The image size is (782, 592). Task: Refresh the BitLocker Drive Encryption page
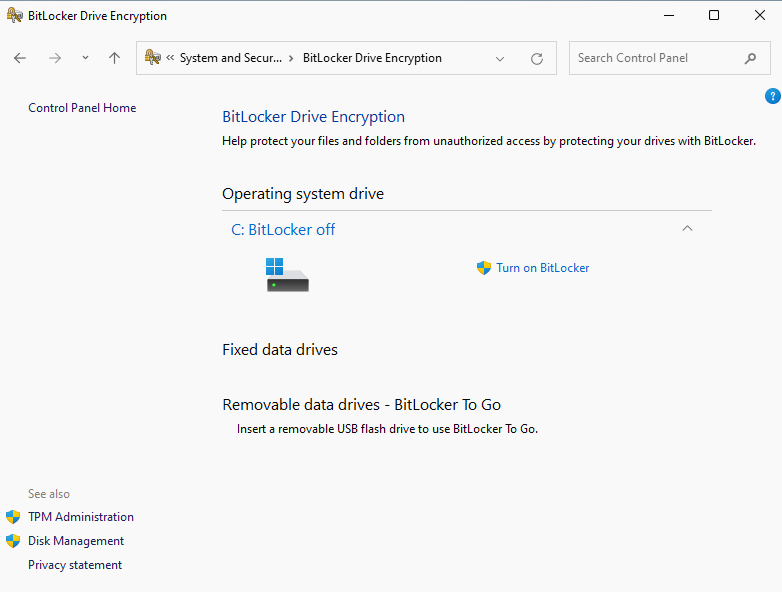click(537, 58)
